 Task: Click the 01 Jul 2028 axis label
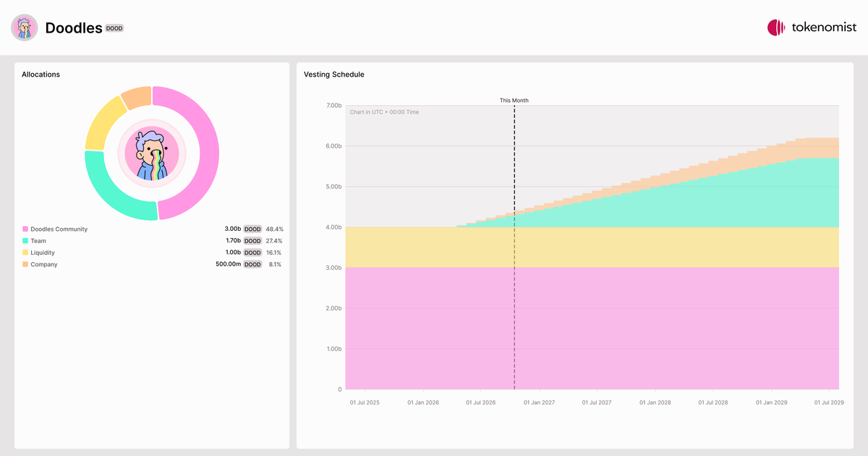pos(712,402)
